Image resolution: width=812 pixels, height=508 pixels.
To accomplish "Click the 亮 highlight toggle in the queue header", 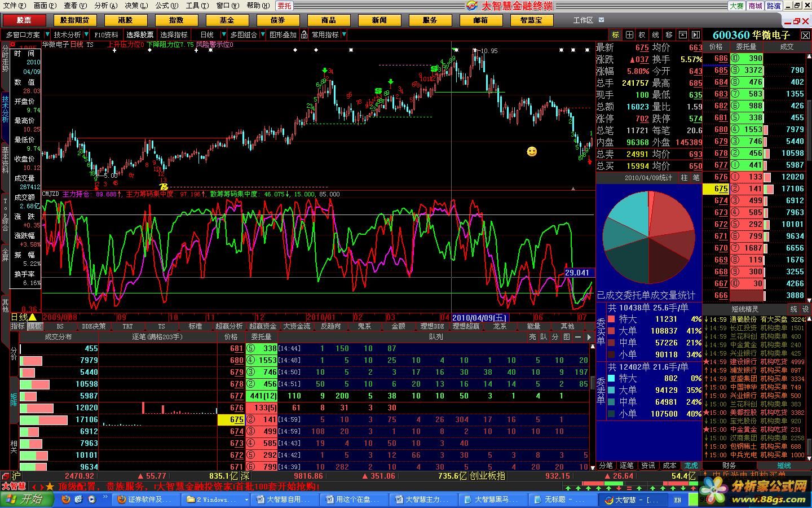I will click(x=533, y=337).
